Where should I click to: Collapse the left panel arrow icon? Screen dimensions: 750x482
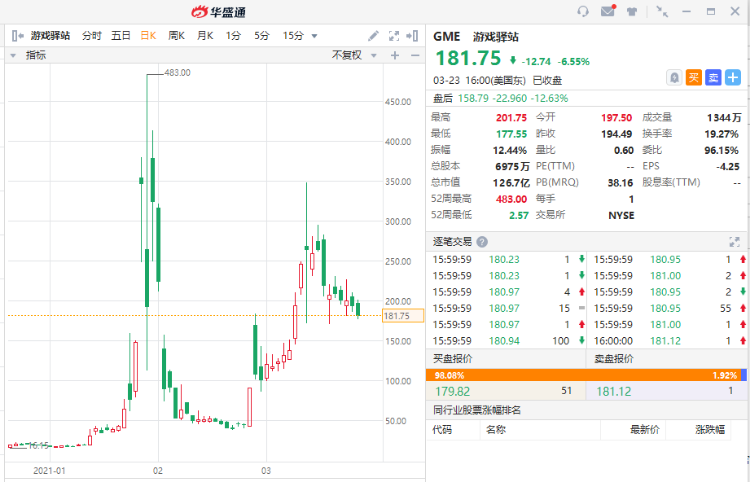[18, 35]
